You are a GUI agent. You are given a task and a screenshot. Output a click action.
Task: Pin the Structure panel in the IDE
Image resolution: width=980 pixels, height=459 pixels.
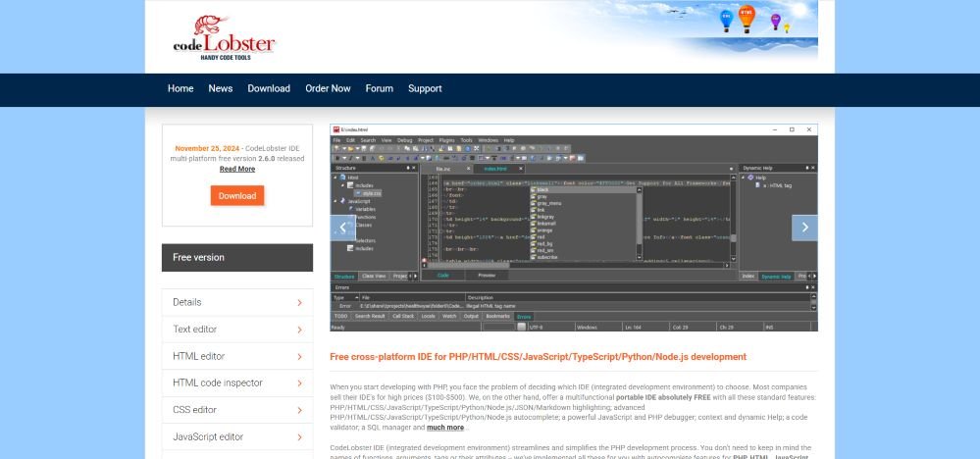[408, 168]
